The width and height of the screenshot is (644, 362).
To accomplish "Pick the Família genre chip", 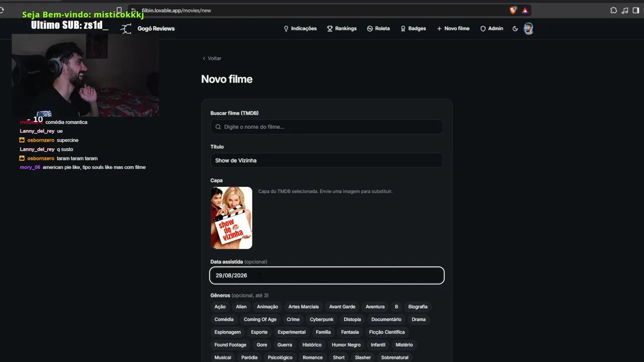I will pyautogui.click(x=323, y=332).
